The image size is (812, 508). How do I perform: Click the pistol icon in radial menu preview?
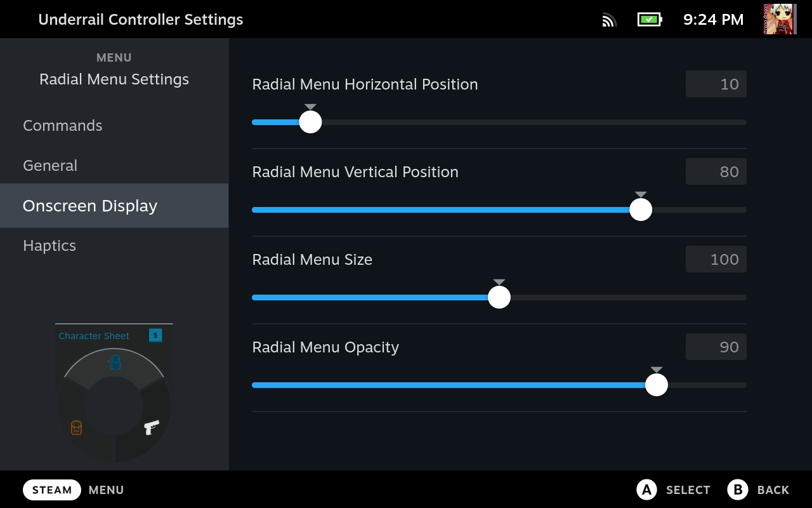(151, 427)
